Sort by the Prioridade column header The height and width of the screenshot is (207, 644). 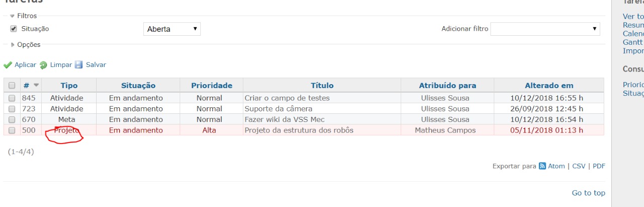[x=212, y=86]
